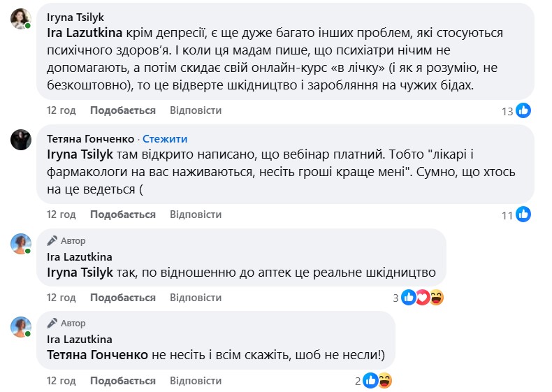Open Тетяна Гонченко's dark profile avatar
This screenshot has width=552, height=392.
click(20, 140)
